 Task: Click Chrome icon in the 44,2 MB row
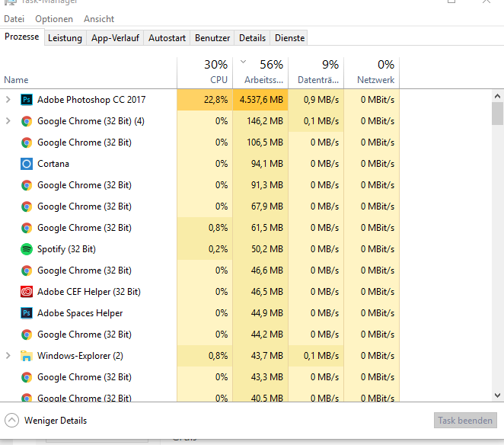point(27,335)
